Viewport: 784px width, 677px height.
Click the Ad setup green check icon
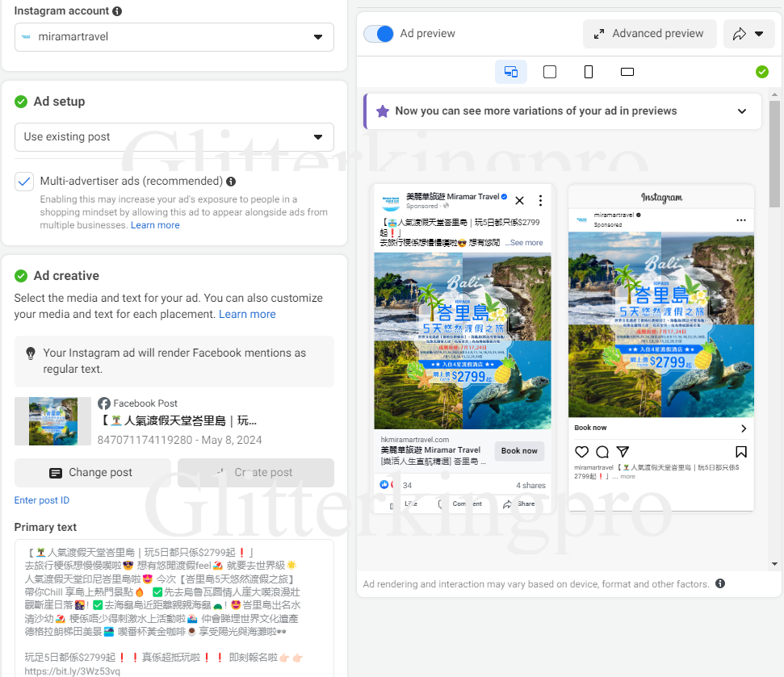point(21,102)
